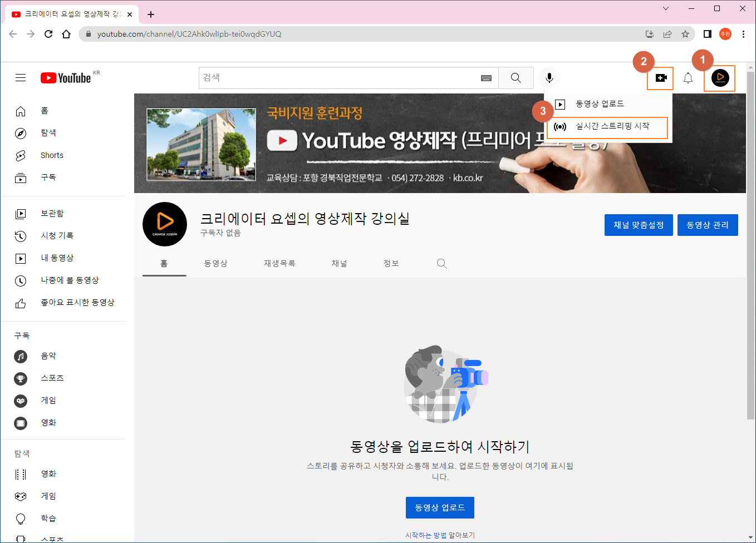Viewport: 756px width, 543px height.
Task: Click the channel profile logo picture
Action: [x=165, y=224]
